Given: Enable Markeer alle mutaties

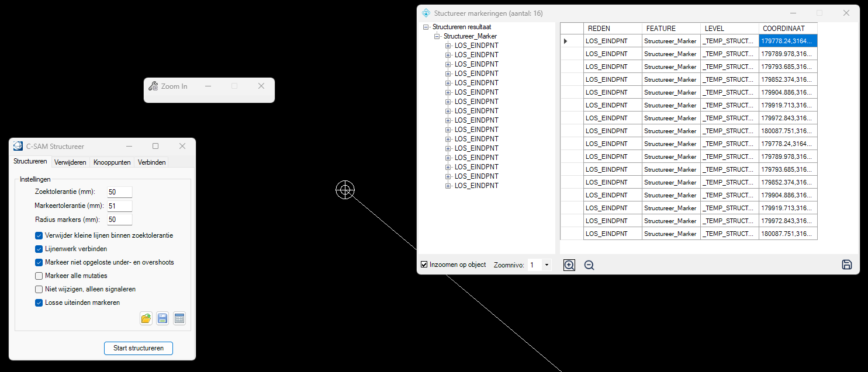Looking at the screenshot, I should click(x=39, y=276).
